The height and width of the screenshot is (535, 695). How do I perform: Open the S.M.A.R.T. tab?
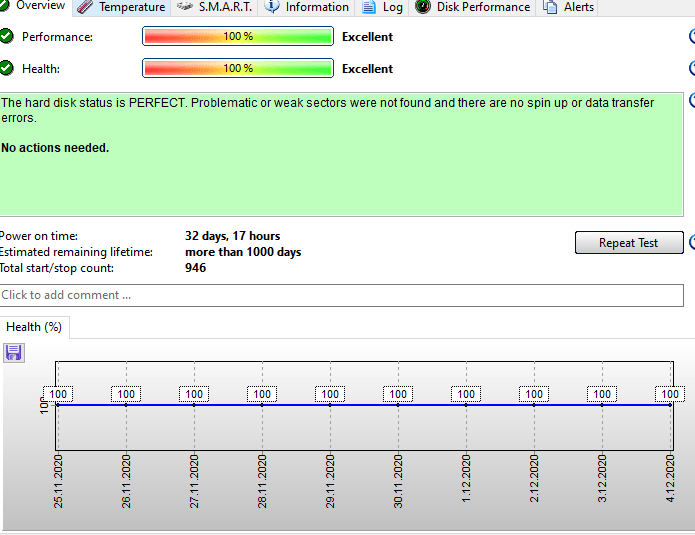pyautogui.click(x=214, y=8)
